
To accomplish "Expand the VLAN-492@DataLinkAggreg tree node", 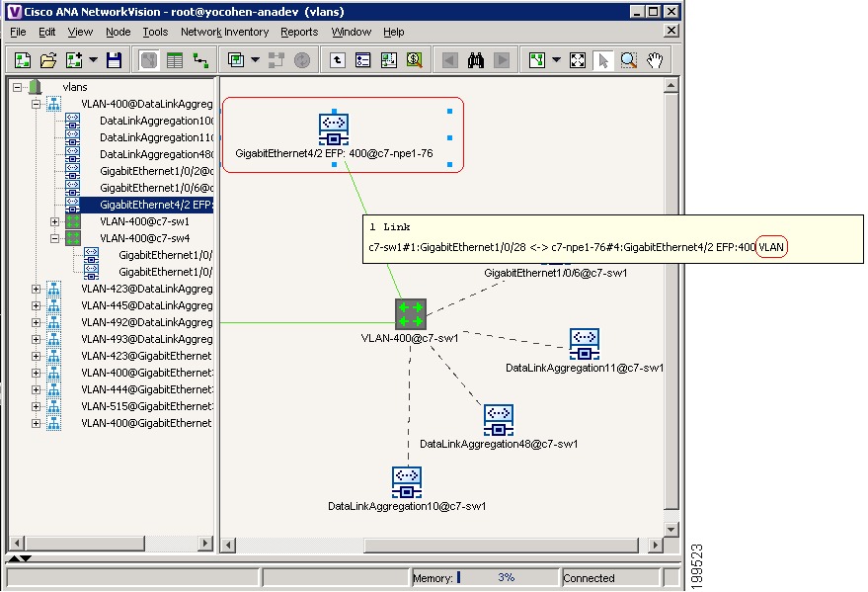I will 36,322.
